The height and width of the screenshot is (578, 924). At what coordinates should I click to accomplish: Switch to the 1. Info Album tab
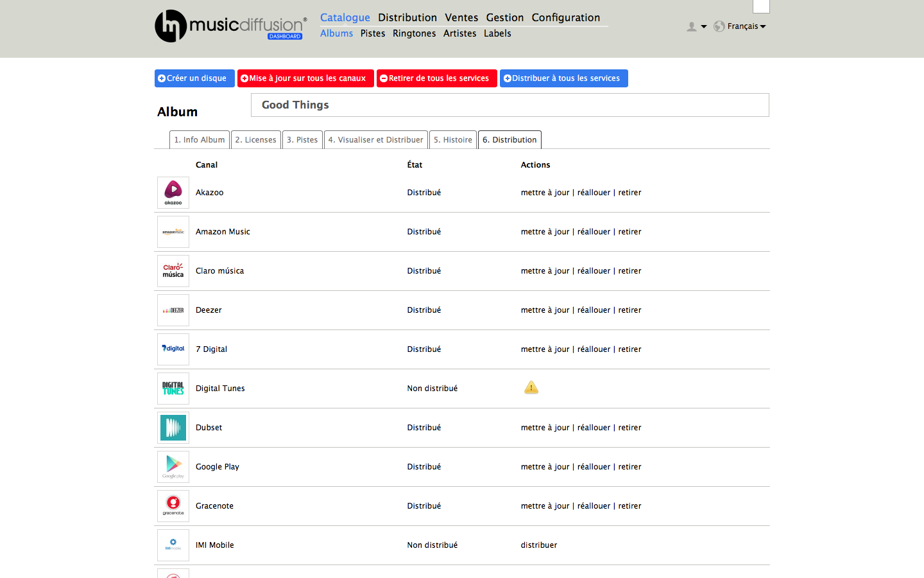coord(200,139)
